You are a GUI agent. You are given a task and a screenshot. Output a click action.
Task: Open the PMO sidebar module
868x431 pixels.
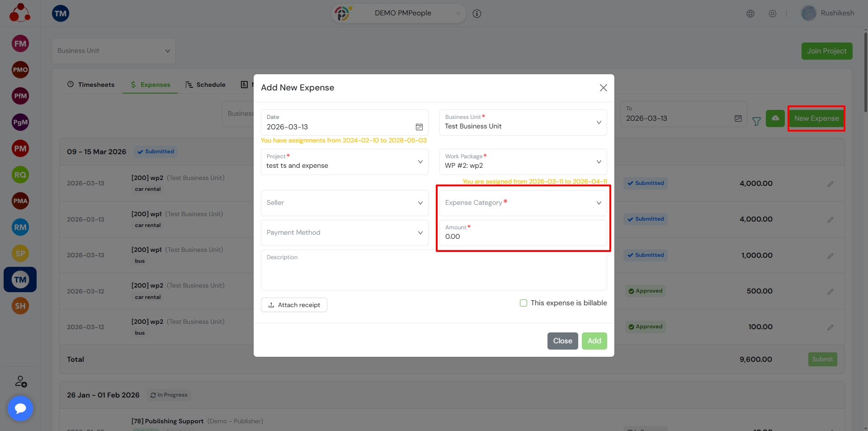(20, 70)
